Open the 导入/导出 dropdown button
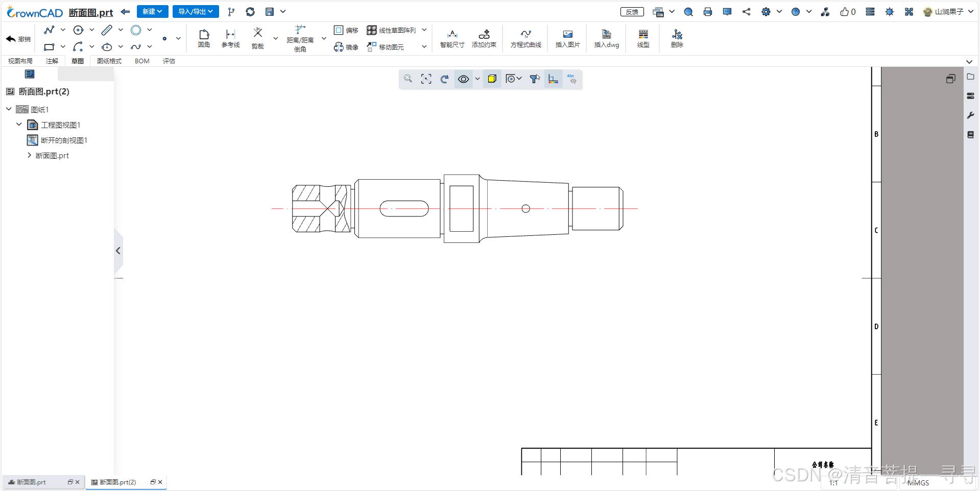Screen dimensions: 980x491 [x=196, y=12]
